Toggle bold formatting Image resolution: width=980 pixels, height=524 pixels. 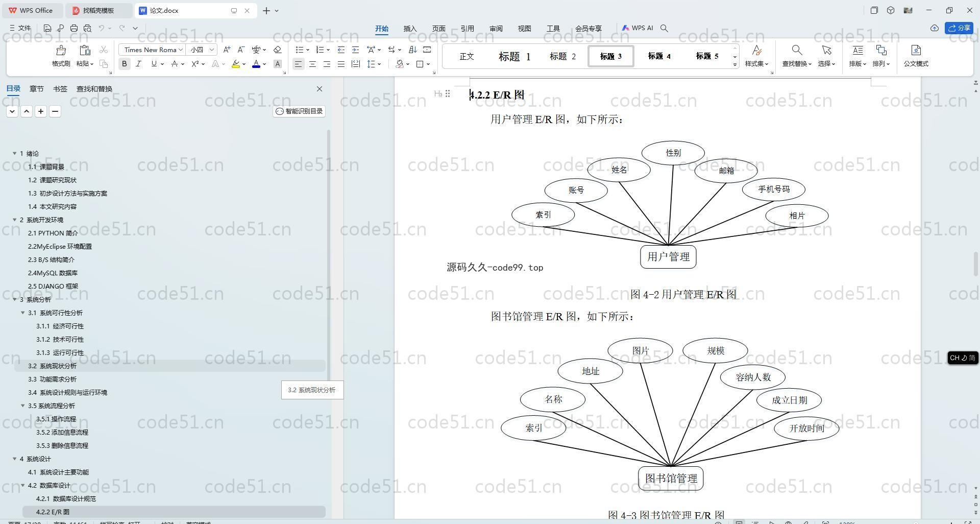click(124, 64)
